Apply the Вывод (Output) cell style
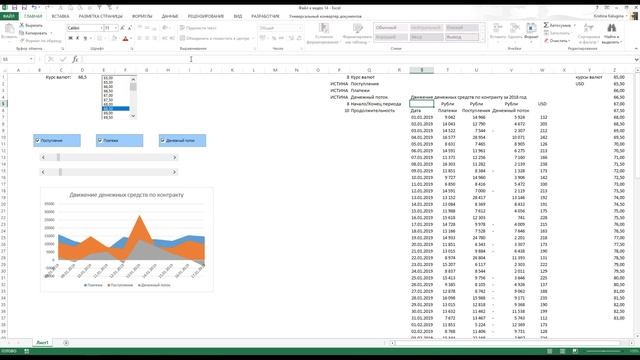 pyautogui.click(x=462, y=37)
